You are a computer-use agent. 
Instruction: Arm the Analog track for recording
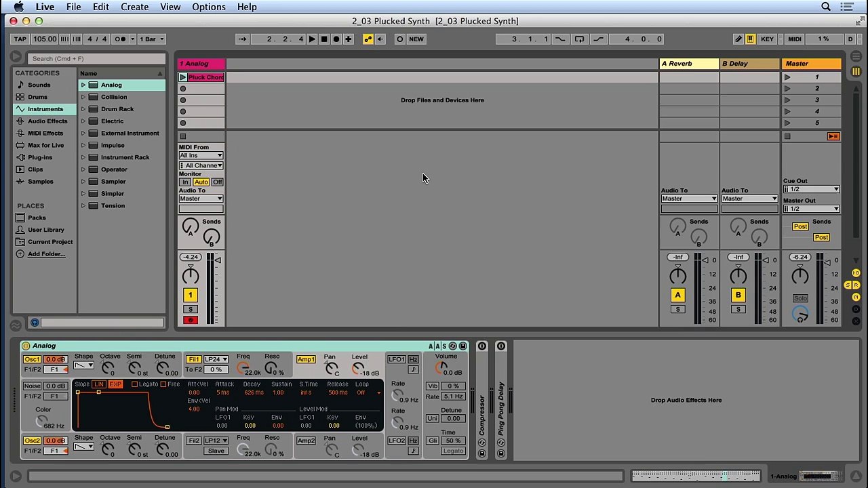point(191,320)
